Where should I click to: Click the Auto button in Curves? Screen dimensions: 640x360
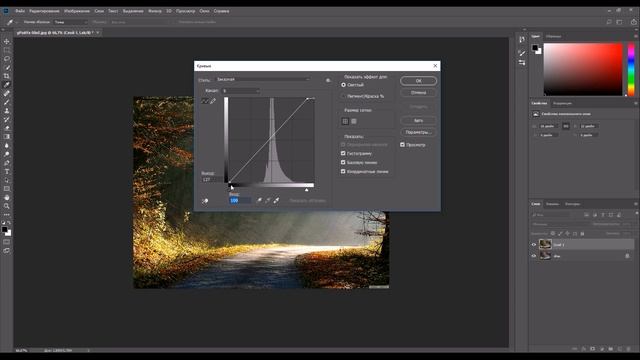(418, 120)
